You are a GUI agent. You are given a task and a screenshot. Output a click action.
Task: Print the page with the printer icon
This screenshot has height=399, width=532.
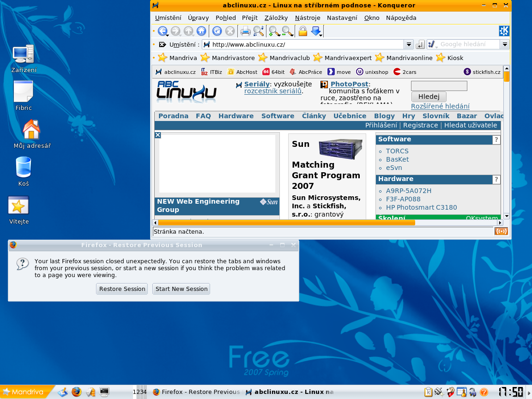point(245,31)
